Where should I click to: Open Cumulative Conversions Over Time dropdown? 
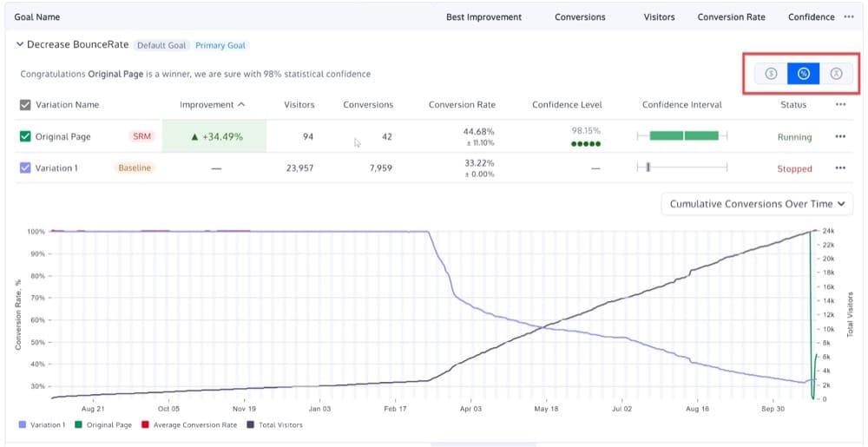click(x=757, y=204)
